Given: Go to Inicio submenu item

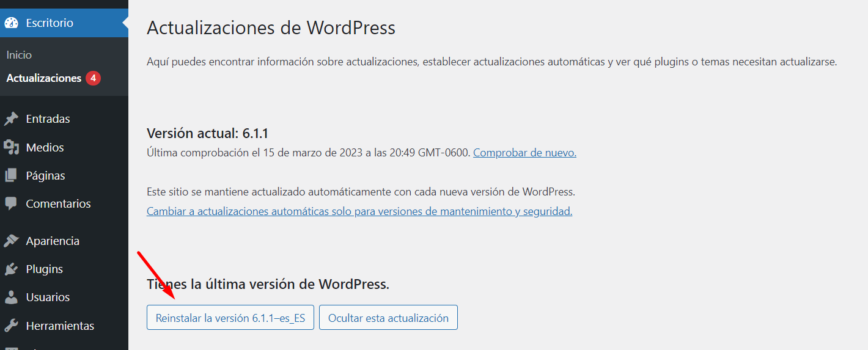Looking at the screenshot, I should pyautogui.click(x=19, y=55).
